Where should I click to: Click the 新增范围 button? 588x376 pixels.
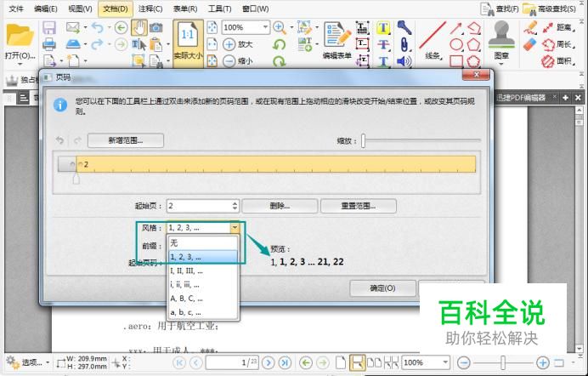pyautogui.click(x=126, y=140)
